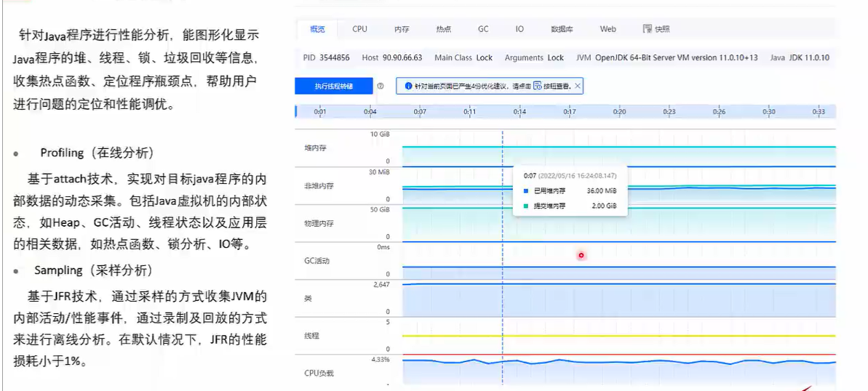Click the help question-mark icon beside 执行线程转储
868x391 pixels.
(x=381, y=86)
